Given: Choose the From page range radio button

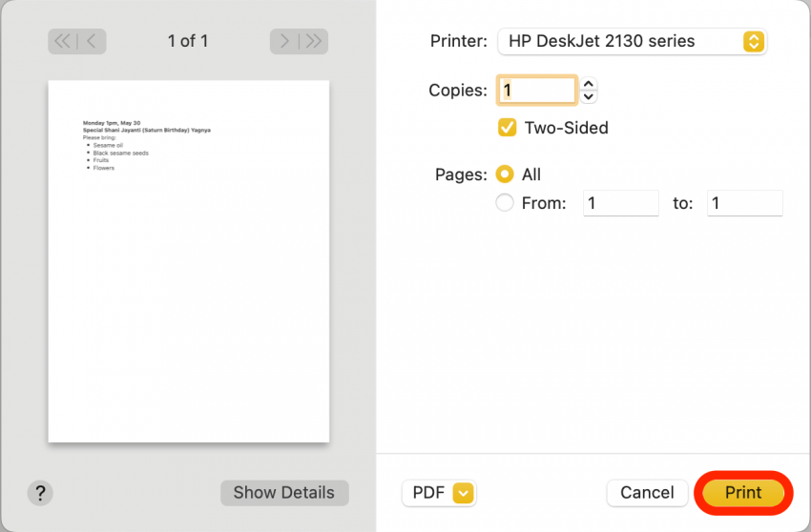Looking at the screenshot, I should tap(506, 203).
